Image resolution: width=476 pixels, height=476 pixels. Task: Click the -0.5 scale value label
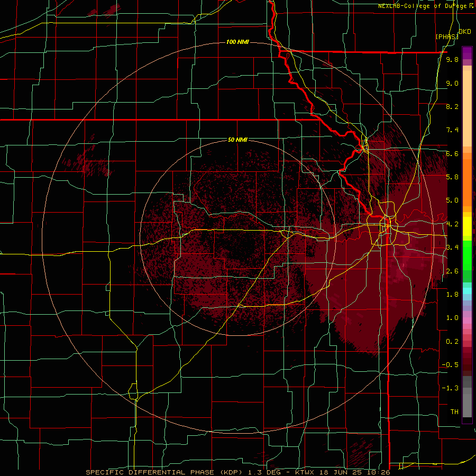point(450,365)
